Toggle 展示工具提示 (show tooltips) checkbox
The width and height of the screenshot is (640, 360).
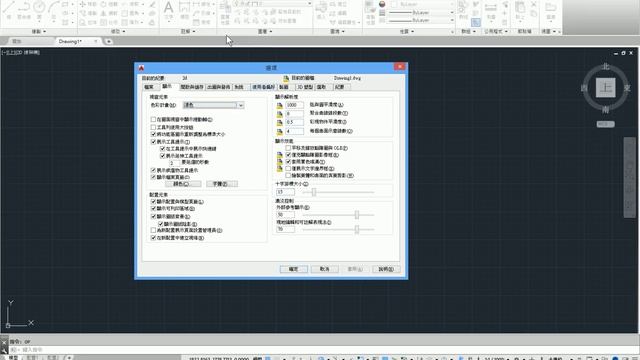[153, 142]
